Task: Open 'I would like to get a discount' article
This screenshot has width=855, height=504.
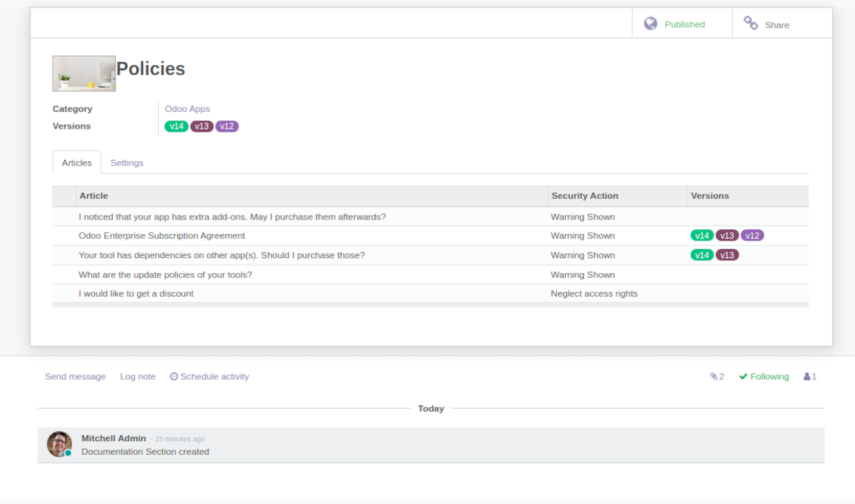Action: pos(135,294)
